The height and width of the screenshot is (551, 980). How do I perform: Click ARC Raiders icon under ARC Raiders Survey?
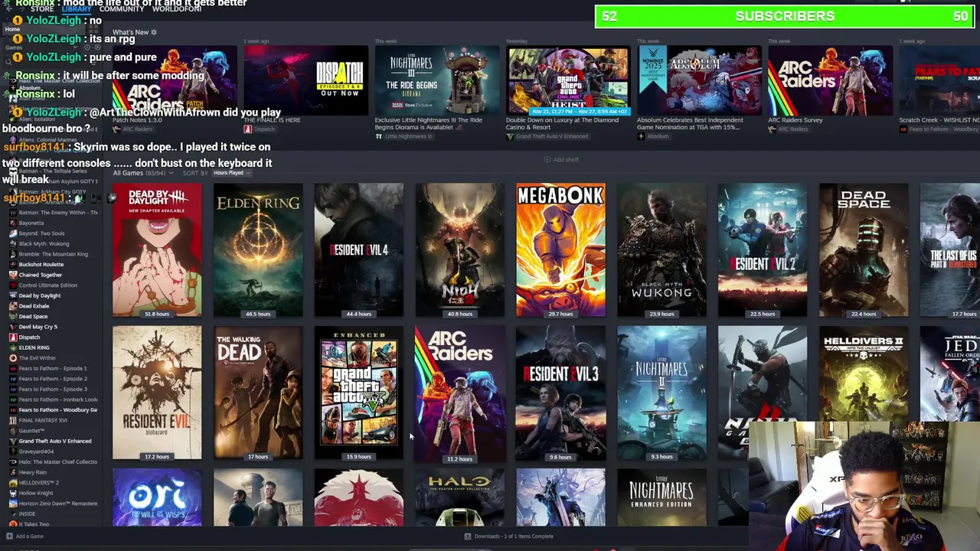point(772,129)
